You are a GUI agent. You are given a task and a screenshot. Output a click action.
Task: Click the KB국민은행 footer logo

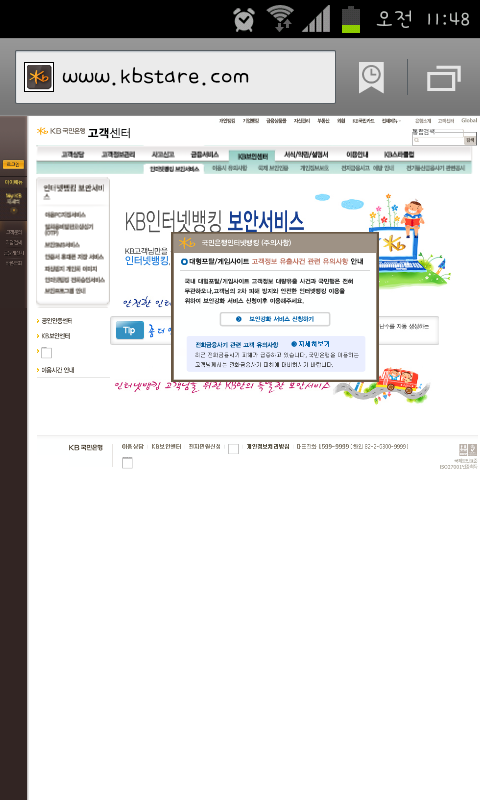click(86, 447)
